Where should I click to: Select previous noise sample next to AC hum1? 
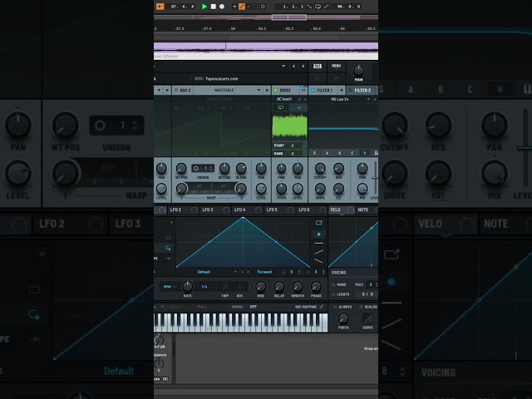click(299, 100)
